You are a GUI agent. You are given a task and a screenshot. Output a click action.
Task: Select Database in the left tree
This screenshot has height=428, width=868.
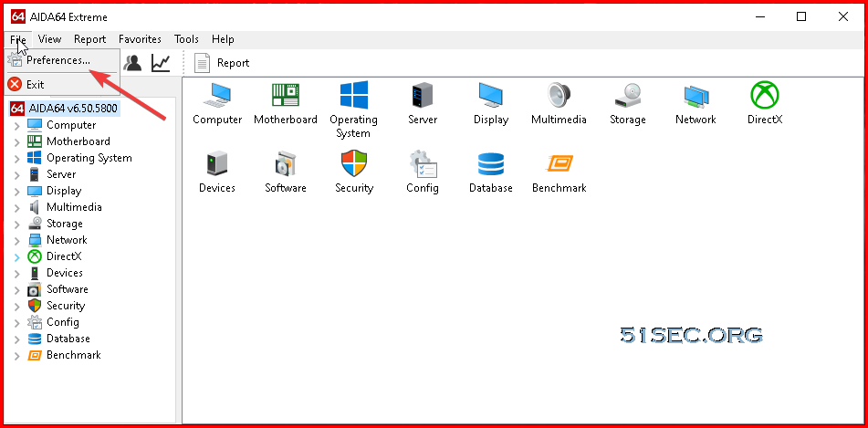point(68,339)
